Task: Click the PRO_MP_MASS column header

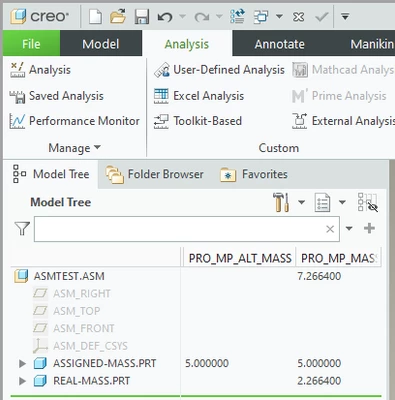Action: [339, 258]
